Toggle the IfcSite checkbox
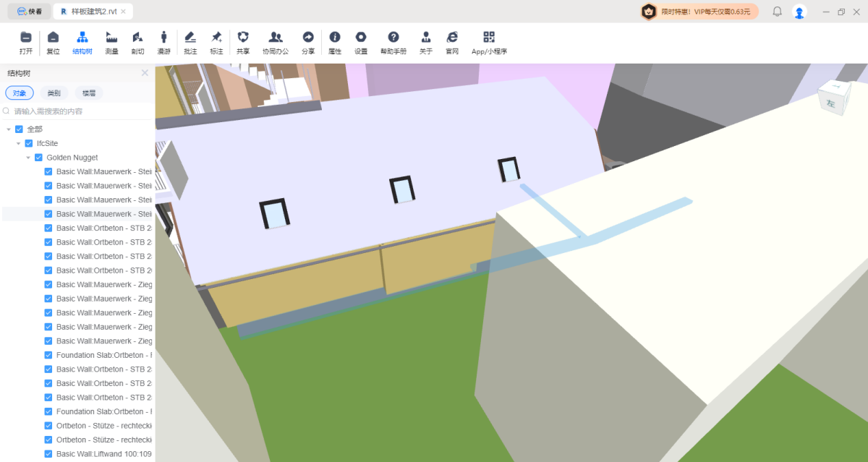Image resolution: width=868 pixels, height=462 pixels. (x=29, y=143)
